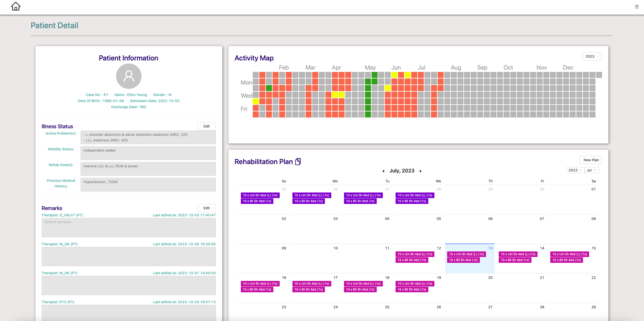Click Last edited at 2022-10-05 16:39:55
Image resolution: width=644 pixels, height=321 pixels.
[x=184, y=244]
